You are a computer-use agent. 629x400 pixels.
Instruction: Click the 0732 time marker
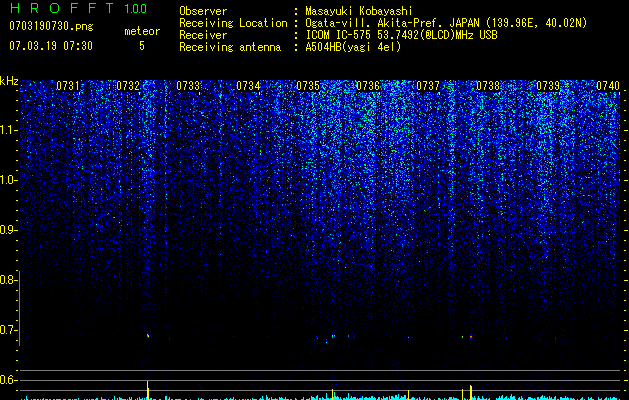coord(128,86)
